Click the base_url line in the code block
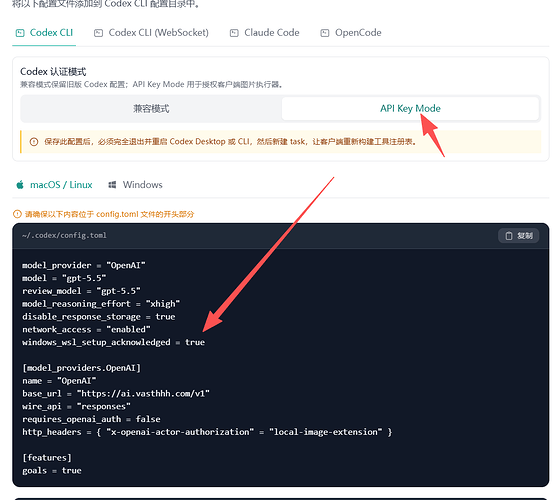The width and height of the screenshot is (559, 500). click(116, 393)
